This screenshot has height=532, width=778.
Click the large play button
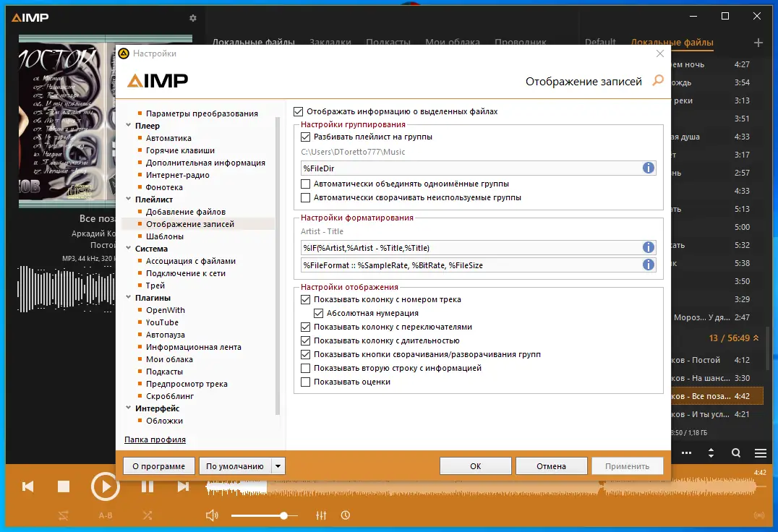tap(105, 486)
